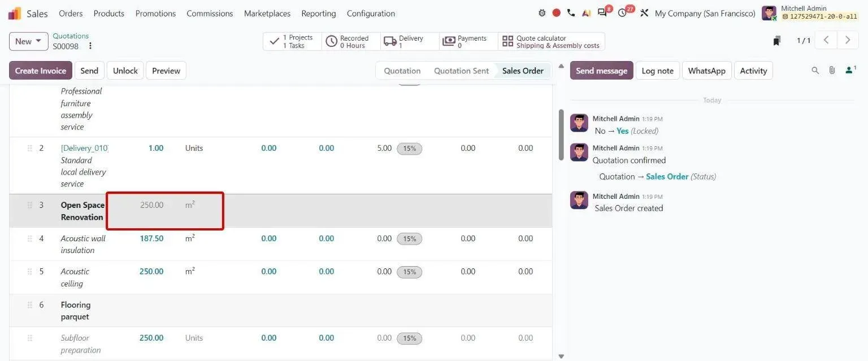Open the Configuration menu
The height and width of the screenshot is (361, 868).
tap(371, 13)
